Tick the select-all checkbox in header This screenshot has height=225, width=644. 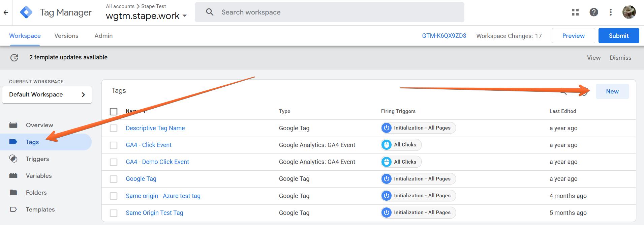pyautogui.click(x=114, y=111)
